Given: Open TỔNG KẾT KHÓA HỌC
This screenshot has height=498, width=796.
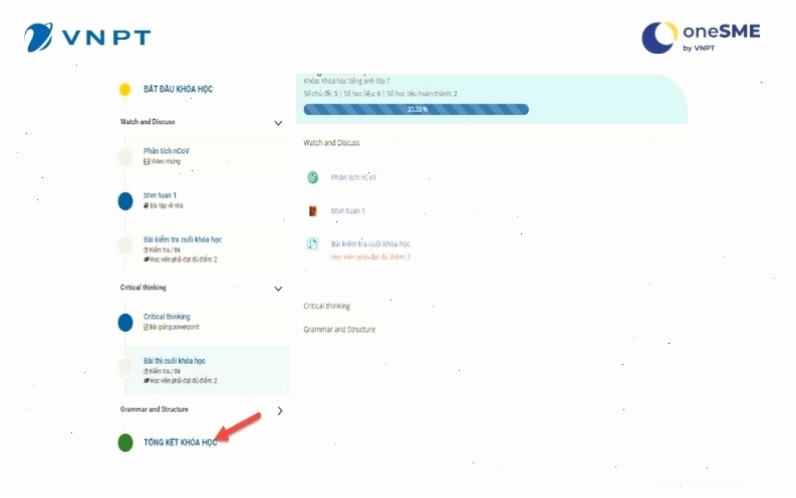Looking at the screenshot, I should pos(180,442).
